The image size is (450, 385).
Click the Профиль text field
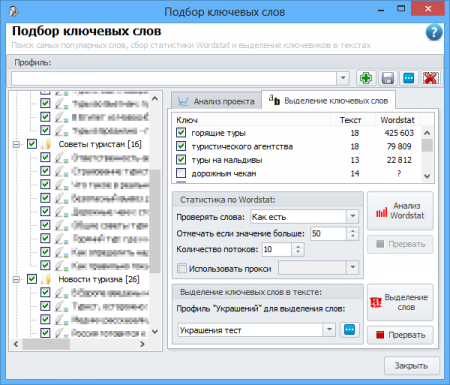pyautogui.click(x=174, y=79)
